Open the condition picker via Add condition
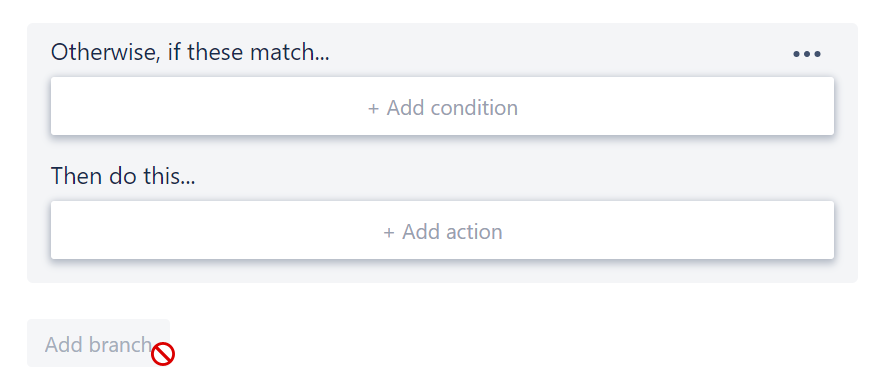 442,106
